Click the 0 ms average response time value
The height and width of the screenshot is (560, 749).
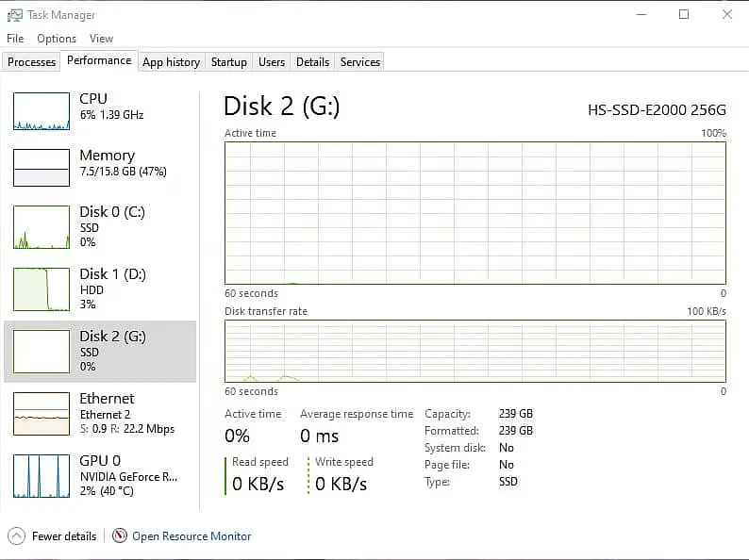(319, 436)
